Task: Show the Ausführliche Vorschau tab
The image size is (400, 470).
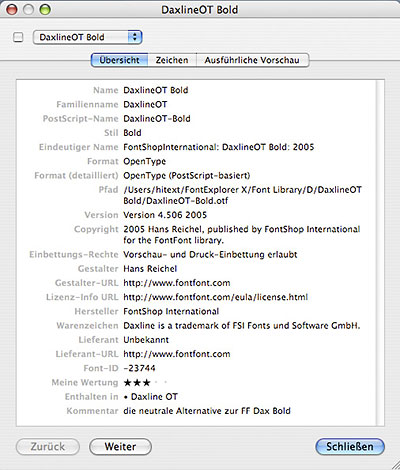Action: (252, 60)
